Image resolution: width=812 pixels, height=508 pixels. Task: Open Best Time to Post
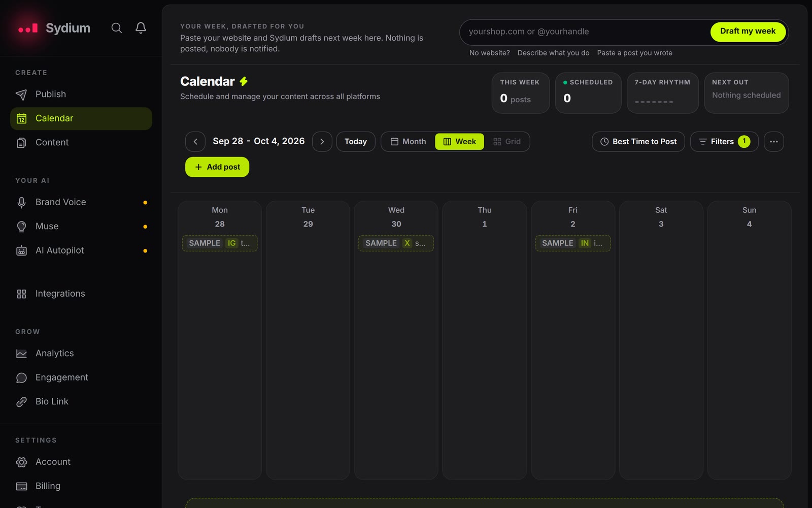638,142
